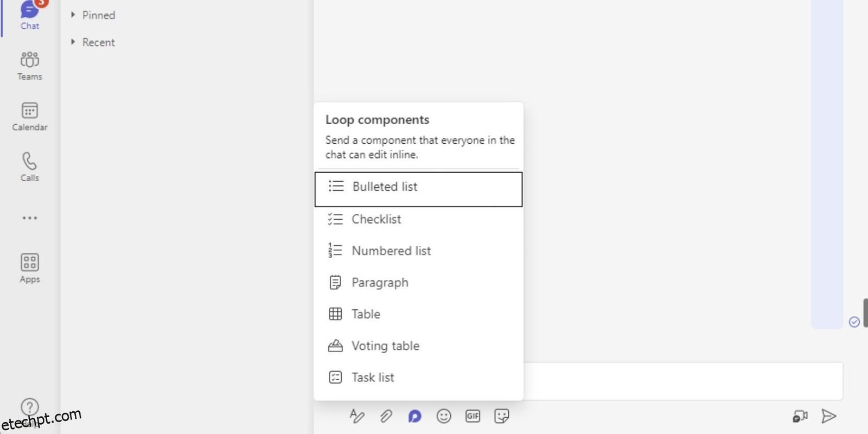Open the GIF picker
The width and height of the screenshot is (868, 434).
(473, 416)
